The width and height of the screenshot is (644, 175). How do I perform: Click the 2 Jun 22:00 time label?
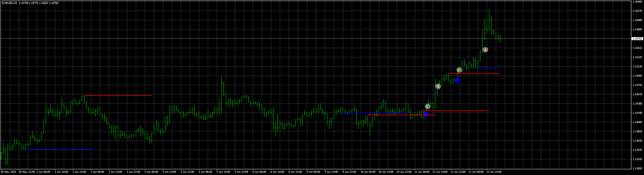(79, 172)
